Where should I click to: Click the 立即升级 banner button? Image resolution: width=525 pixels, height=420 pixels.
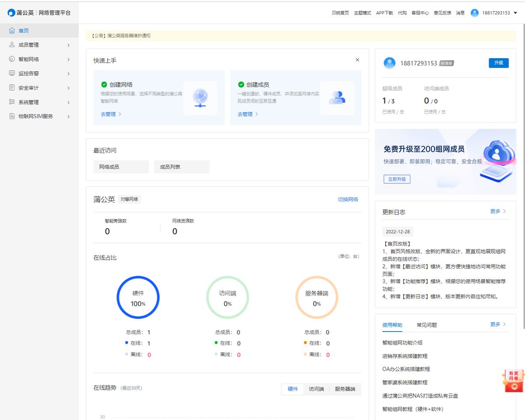(397, 179)
